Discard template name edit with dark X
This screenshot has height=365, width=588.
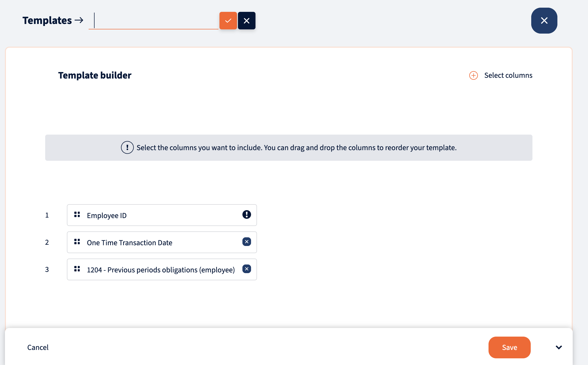coord(247,20)
